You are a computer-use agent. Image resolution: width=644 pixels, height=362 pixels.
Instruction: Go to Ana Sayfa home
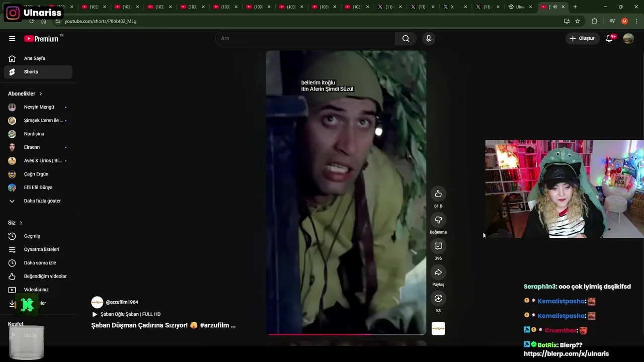tap(38, 58)
